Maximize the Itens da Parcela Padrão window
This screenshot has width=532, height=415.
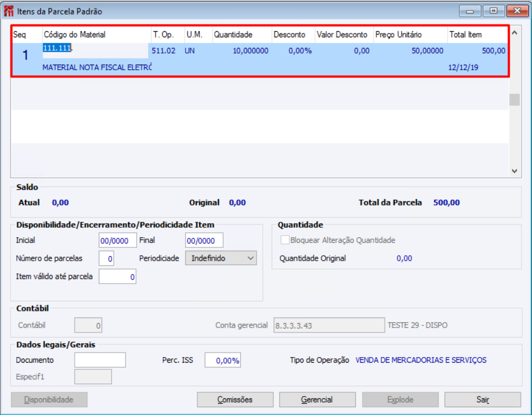click(494, 11)
